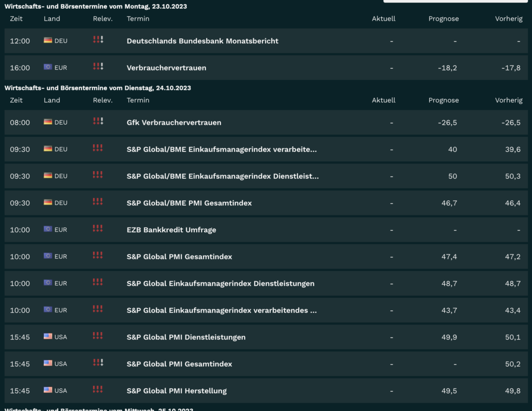
Task: Click the relevance icon in the EUR Einkaufsmanagerindex verarbeitendes row
Action: tap(98, 309)
